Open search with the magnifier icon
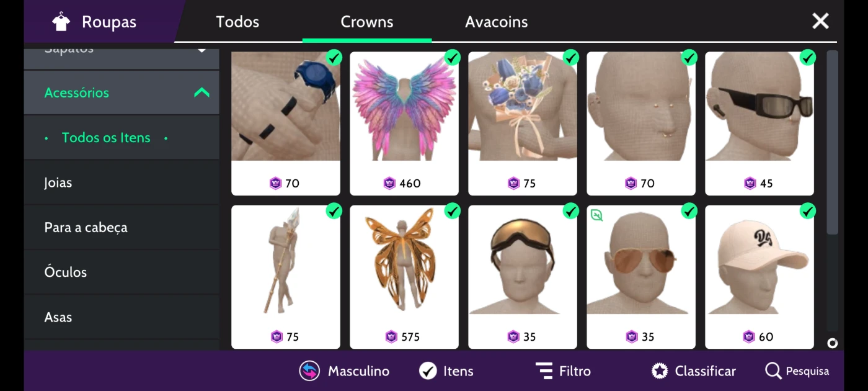868x391 pixels. [x=773, y=371]
